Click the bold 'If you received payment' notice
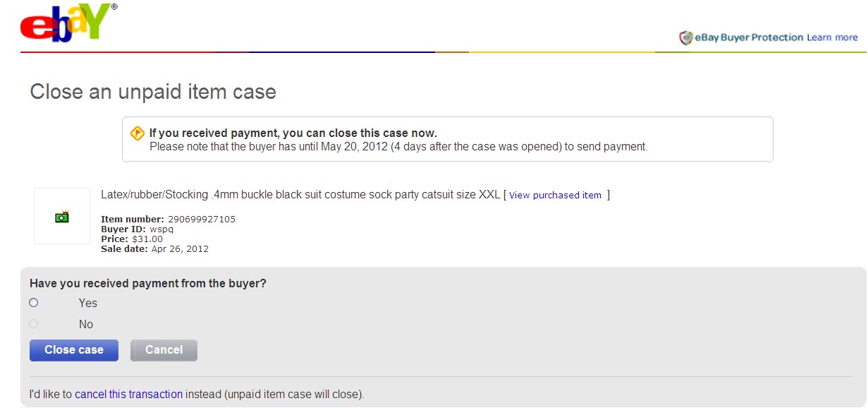The height and width of the screenshot is (408, 868). (x=293, y=133)
